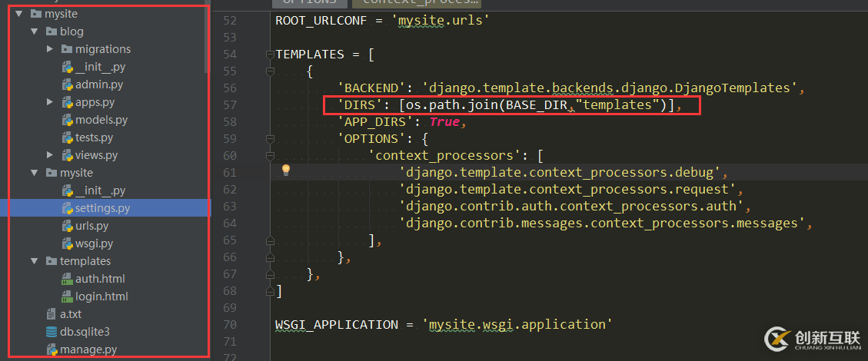Click HTML file icon of login.html

coord(67,296)
